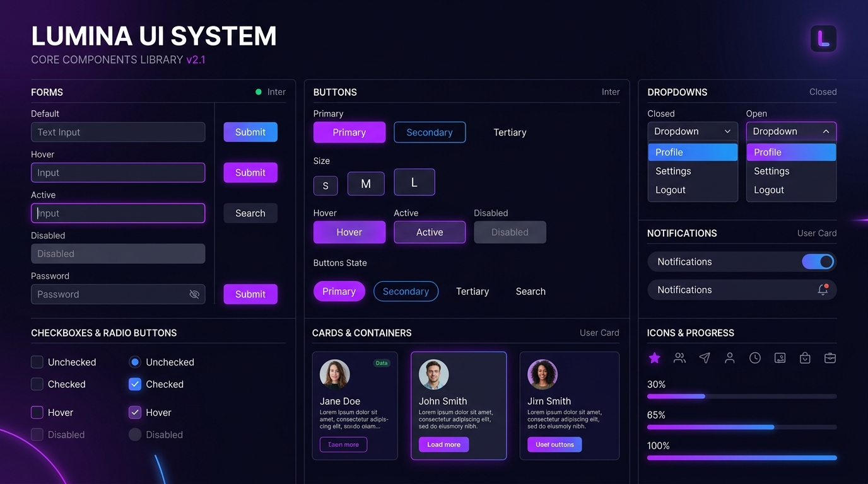The image size is (868, 484).
Task: Click the small S size button
Action: tap(325, 186)
